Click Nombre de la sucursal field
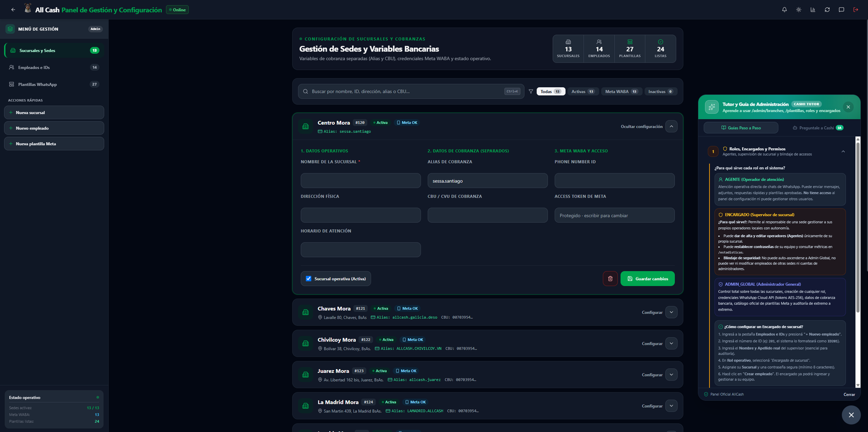 (x=361, y=181)
